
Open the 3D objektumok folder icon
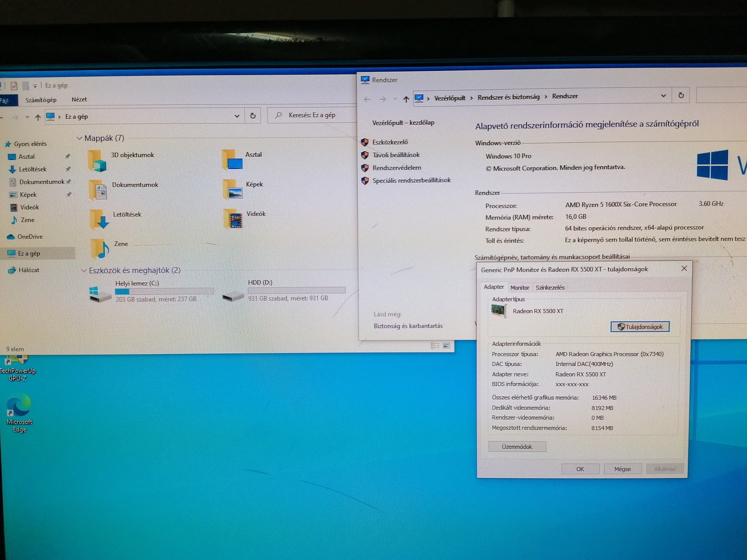(97, 161)
